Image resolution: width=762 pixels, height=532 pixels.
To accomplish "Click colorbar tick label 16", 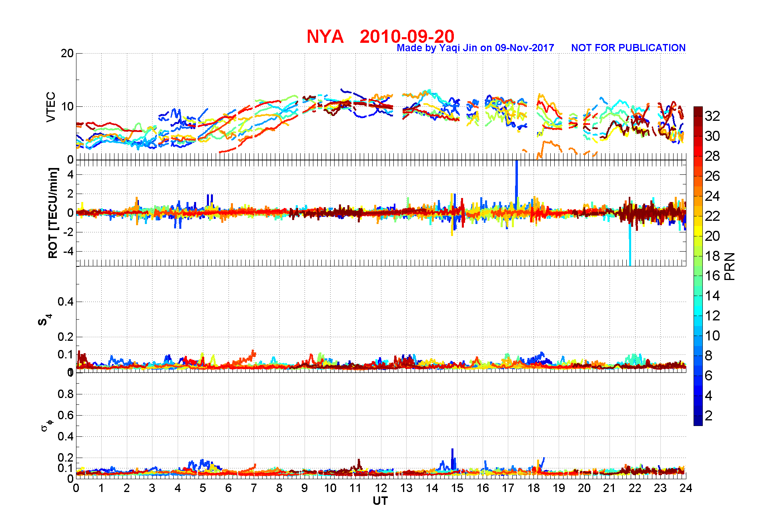I will [x=712, y=276].
